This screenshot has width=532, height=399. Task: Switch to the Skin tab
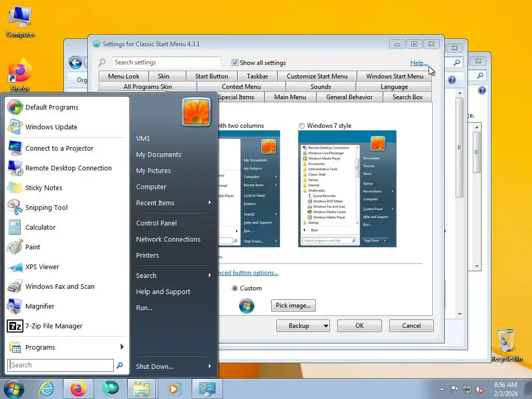(x=163, y=76)
